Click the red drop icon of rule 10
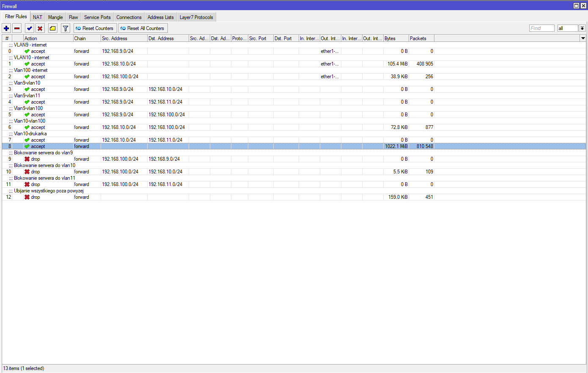The image size is (588, 373). [x=27, y=172]
